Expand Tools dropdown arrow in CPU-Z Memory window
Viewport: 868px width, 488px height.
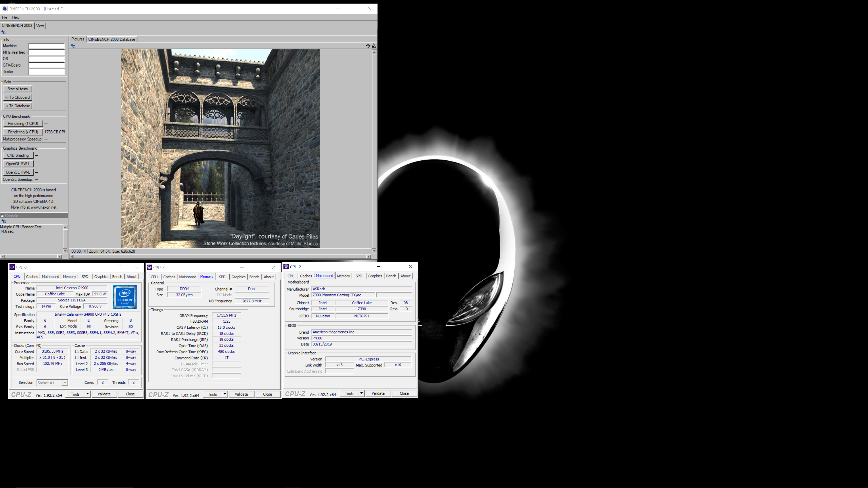225,394
